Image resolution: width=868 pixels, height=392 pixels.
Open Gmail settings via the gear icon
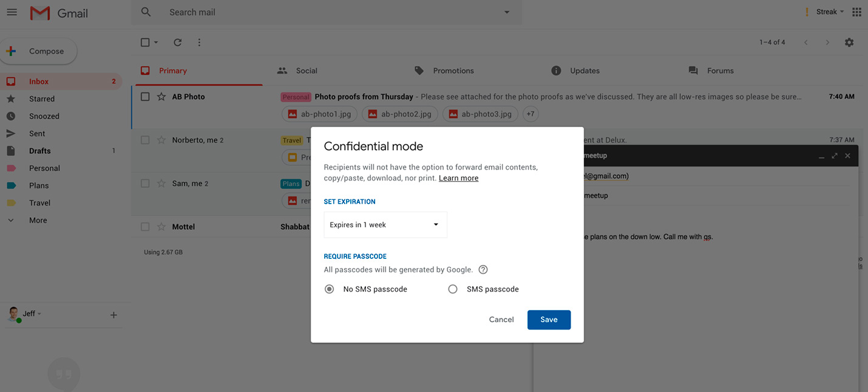pos(849,42)
